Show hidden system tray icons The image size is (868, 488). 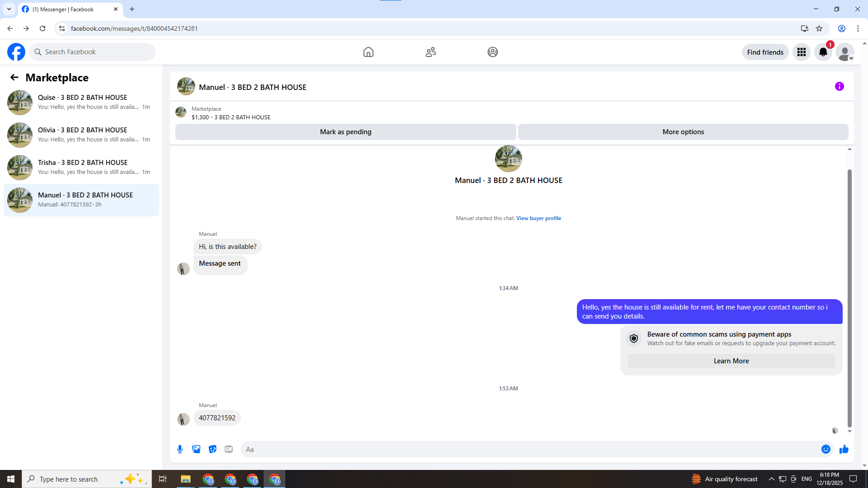pyautogui.click(x=772, y=479)
